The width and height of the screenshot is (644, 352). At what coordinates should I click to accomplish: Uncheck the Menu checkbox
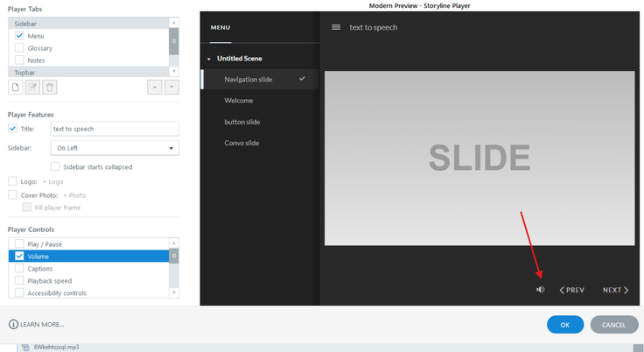pos(19,35)
